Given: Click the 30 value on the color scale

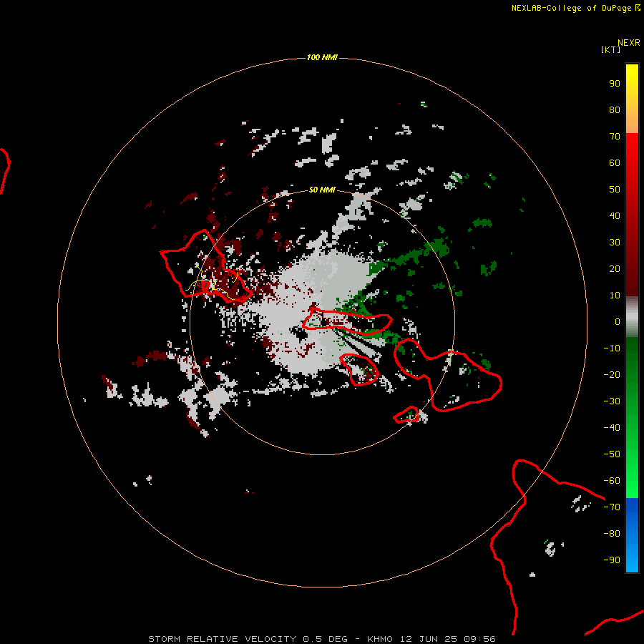Looking at the screenshot, I should click(615, 243).
